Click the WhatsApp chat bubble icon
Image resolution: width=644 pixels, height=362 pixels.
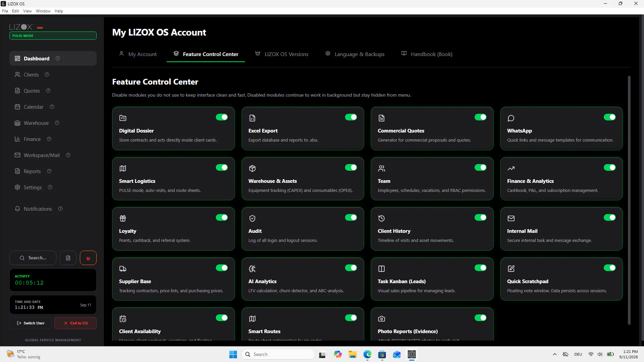point(511,118)
